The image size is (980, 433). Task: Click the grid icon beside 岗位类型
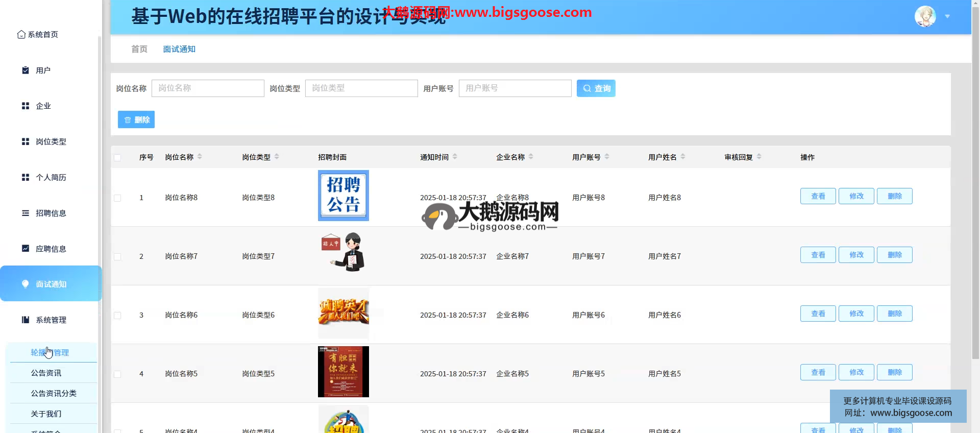click(26, 141)
